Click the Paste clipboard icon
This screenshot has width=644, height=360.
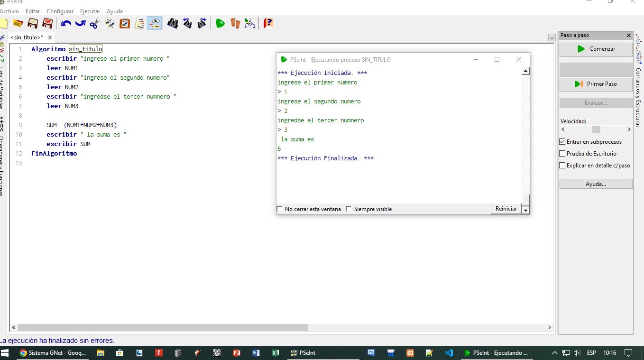coord(125,23)
